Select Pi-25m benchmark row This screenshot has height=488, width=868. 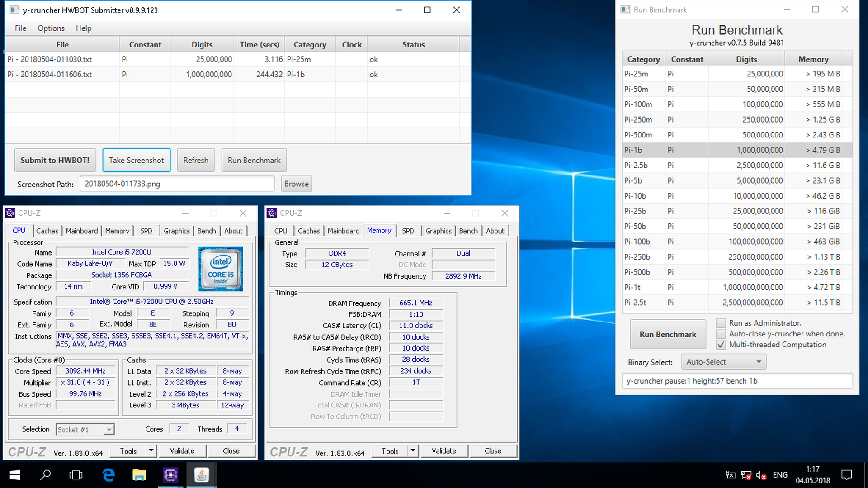pos(737,74)
